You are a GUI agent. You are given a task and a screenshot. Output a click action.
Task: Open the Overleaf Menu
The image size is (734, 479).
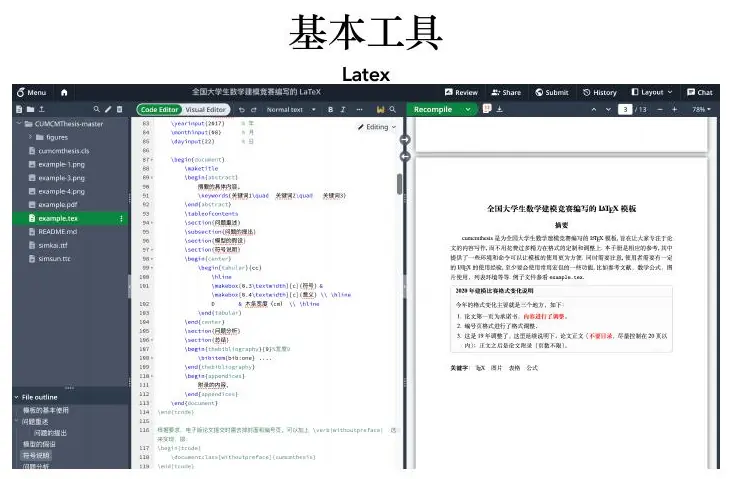tap(31, 92)
